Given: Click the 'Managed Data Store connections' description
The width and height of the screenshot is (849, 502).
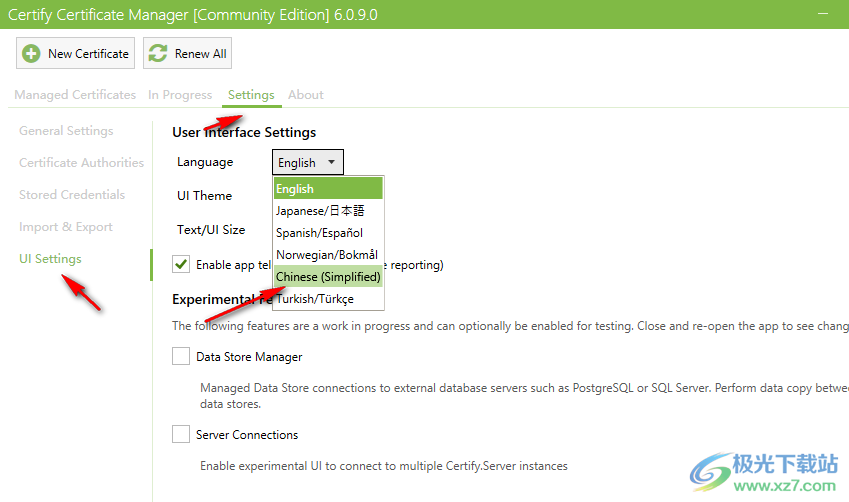Looking at the screenshot, I should pos(524,396).
